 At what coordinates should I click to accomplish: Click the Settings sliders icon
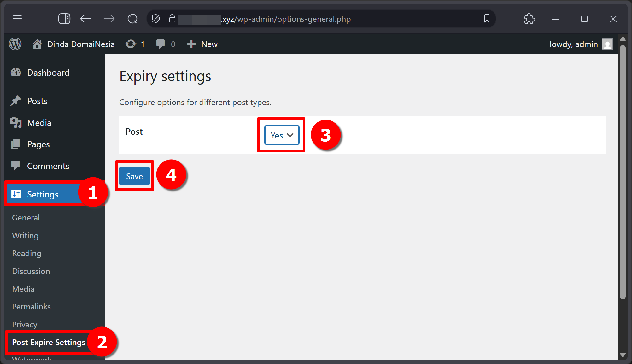pyautogui.click(x=16, y=194)
